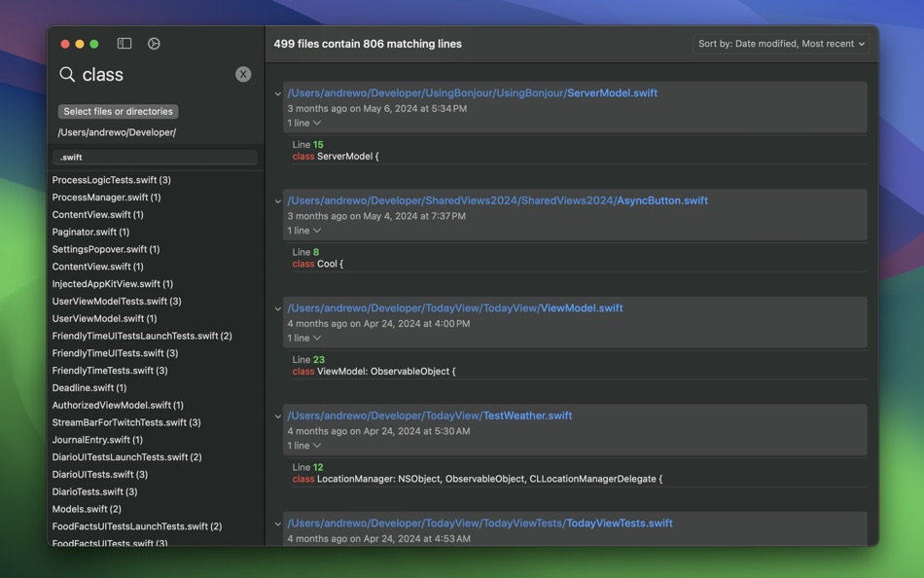Image resolution: width=924 pixels, height=578 pixels.
Task: Click 'Line 23' label under ViewModel.swift
Action: point(308,359)
